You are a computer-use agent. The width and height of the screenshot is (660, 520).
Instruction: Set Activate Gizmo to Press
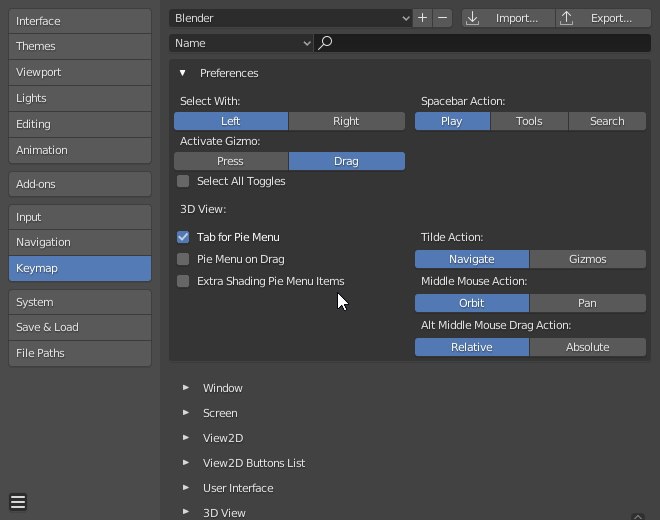pyautogui.click(x=231, y=161)
